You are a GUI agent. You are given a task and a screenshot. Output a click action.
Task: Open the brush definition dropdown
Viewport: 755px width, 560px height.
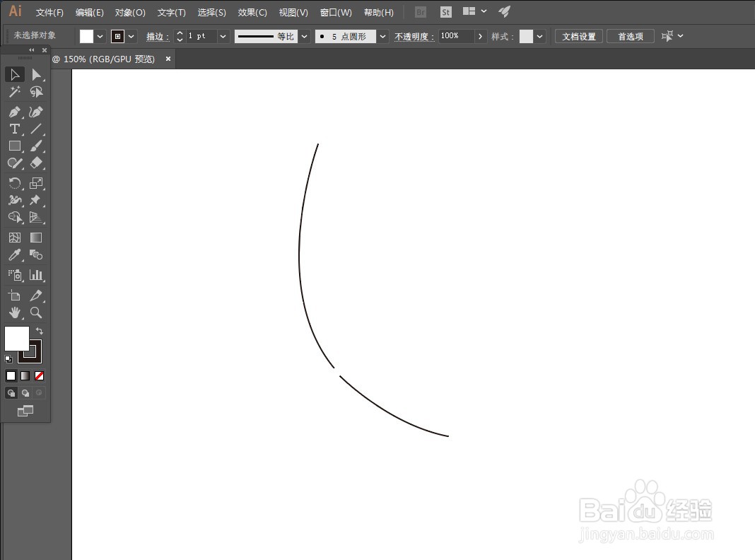click(x=382, y=36)
